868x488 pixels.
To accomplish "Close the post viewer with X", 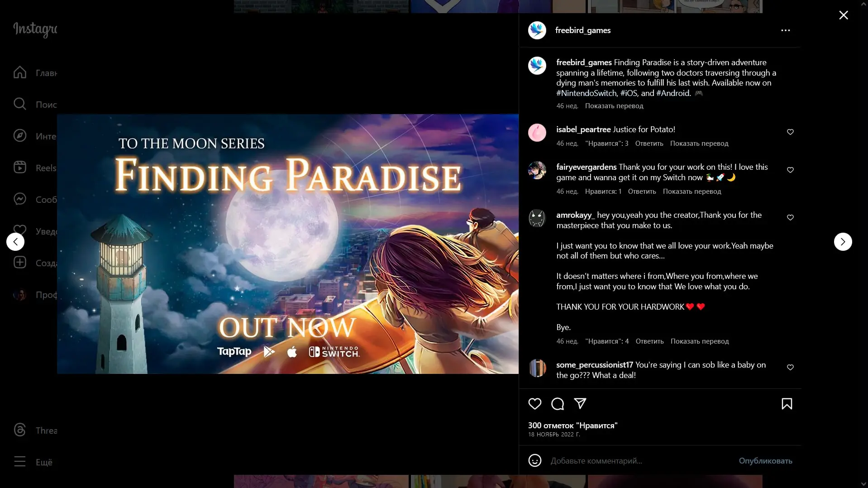I will coord(843,15).
